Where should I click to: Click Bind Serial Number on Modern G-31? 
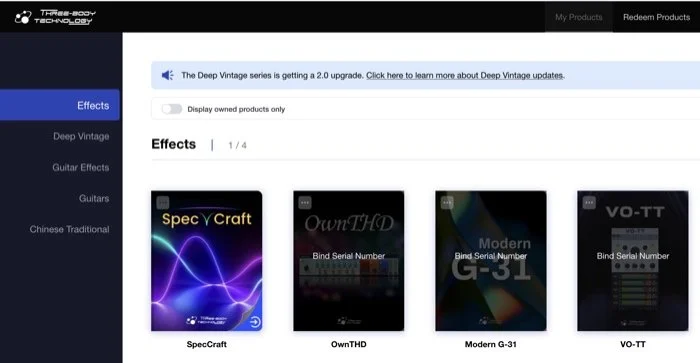pyautogui.click(x=491, y=256)
